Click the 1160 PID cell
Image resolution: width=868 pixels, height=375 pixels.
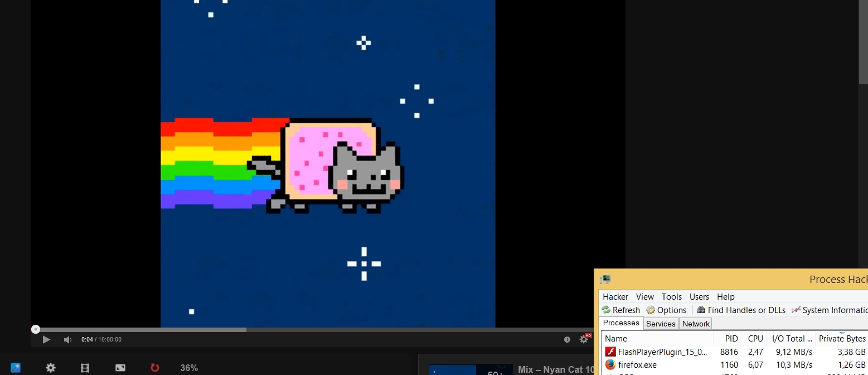pos(729,364)
